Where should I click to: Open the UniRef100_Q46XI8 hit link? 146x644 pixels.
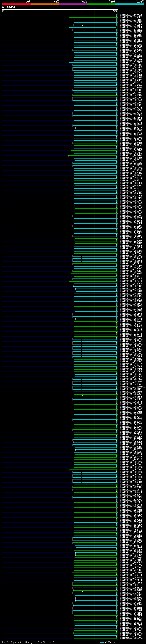131,188
